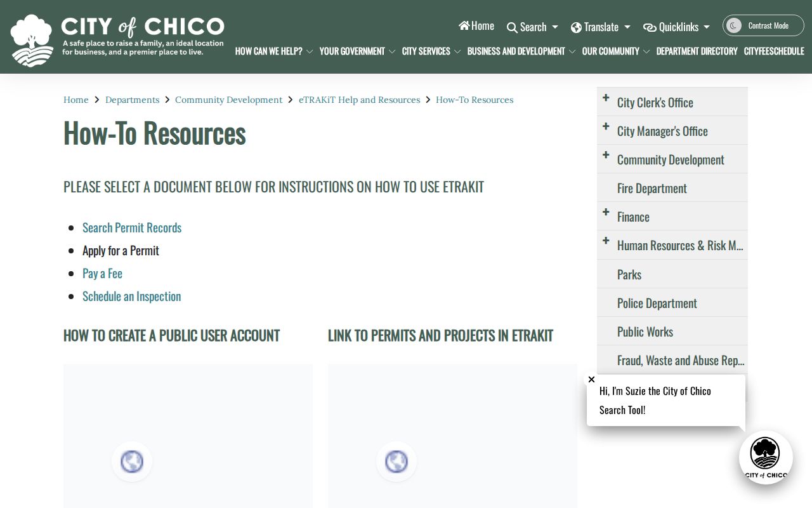Open Search Permit Records link
The height and width of the screenshot is (508, 812).
point(132,227)
